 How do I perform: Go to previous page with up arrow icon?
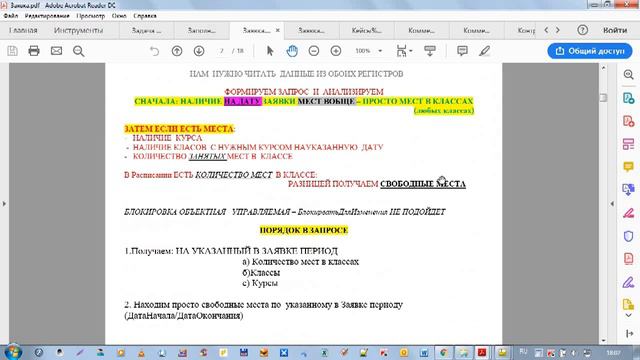[x=177, y=51]
